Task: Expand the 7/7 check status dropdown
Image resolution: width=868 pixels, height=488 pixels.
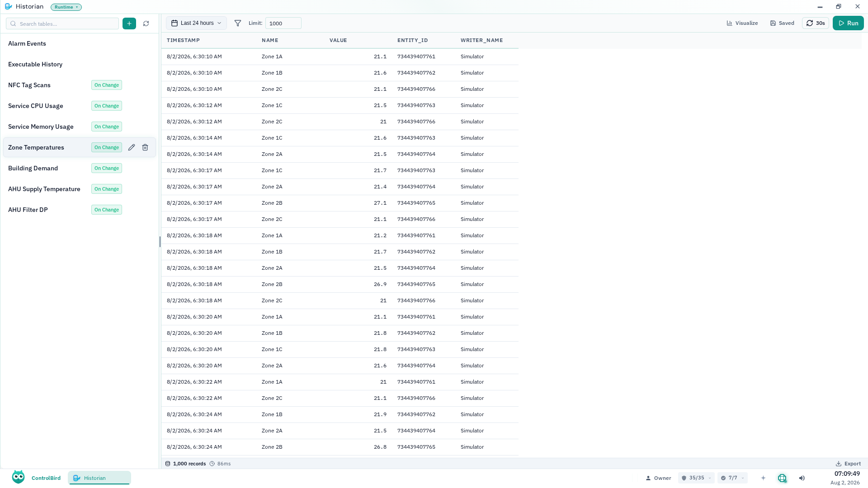Action: pos(732,478)
